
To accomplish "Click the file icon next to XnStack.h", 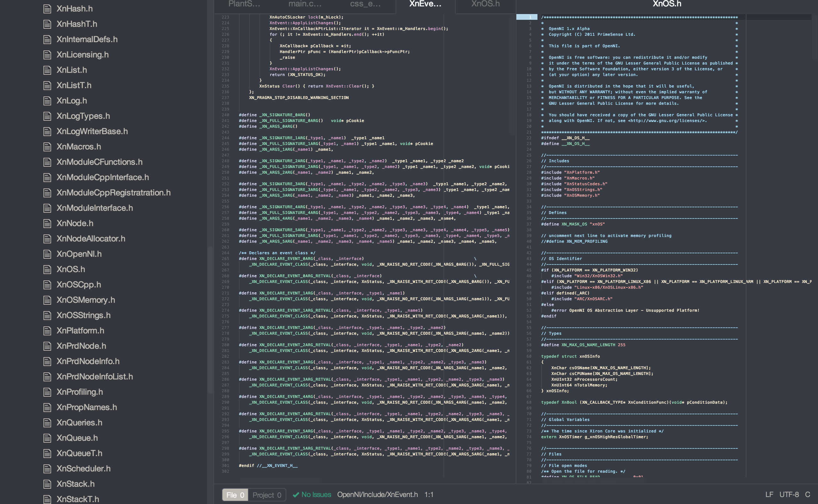I will click(47, 484).
